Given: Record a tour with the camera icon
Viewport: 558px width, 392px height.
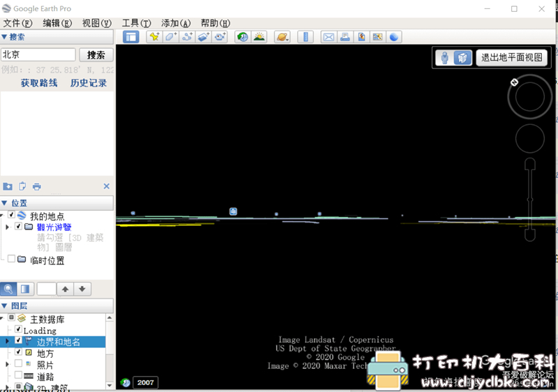Looking at the screenshot, I should (220, 37).
